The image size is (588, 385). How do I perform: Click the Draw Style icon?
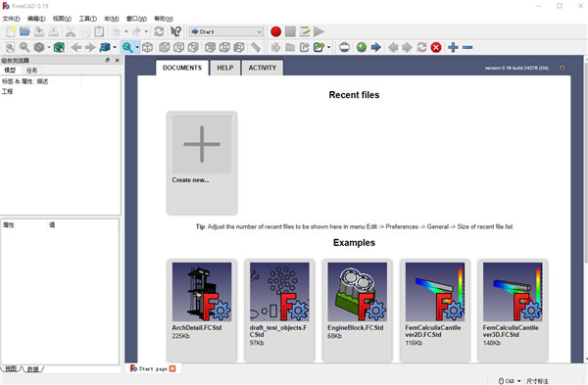pos(39,47)
